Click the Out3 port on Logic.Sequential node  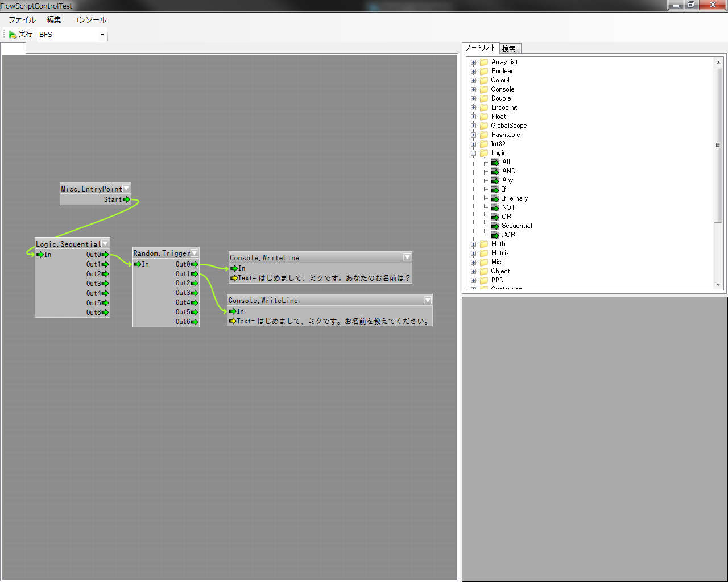105,284
